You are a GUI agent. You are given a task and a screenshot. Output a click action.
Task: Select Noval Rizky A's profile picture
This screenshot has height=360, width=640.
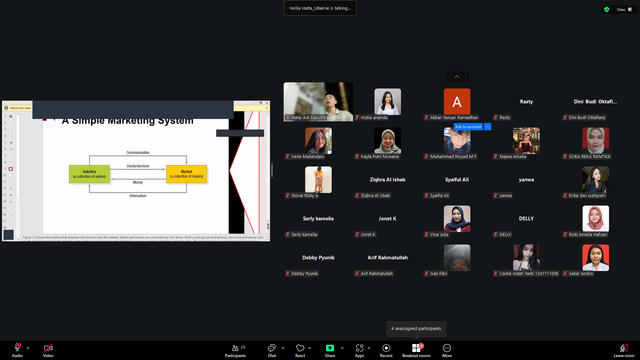(x=318, y=180)
